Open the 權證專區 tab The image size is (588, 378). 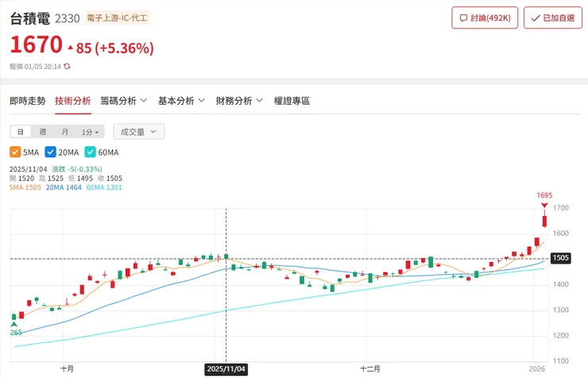pos(292,101)
